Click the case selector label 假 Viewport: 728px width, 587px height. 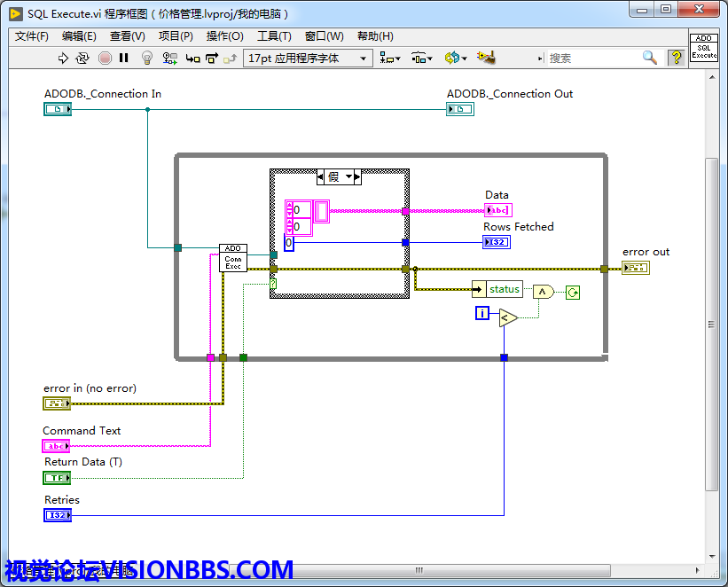(335, 176)
